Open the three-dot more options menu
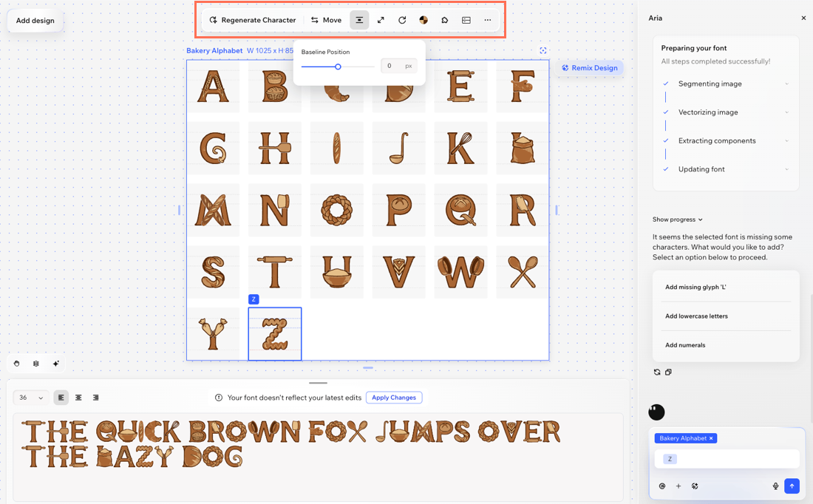The height and width of the screenshot is (504, 813). tap(487, 20)
